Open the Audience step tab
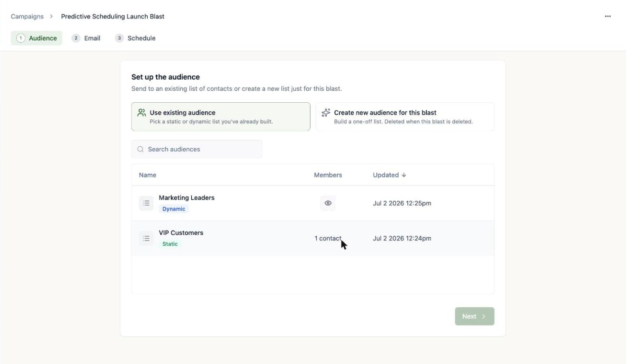The height and width of the screenshot is (364, 626). (36, 38)
